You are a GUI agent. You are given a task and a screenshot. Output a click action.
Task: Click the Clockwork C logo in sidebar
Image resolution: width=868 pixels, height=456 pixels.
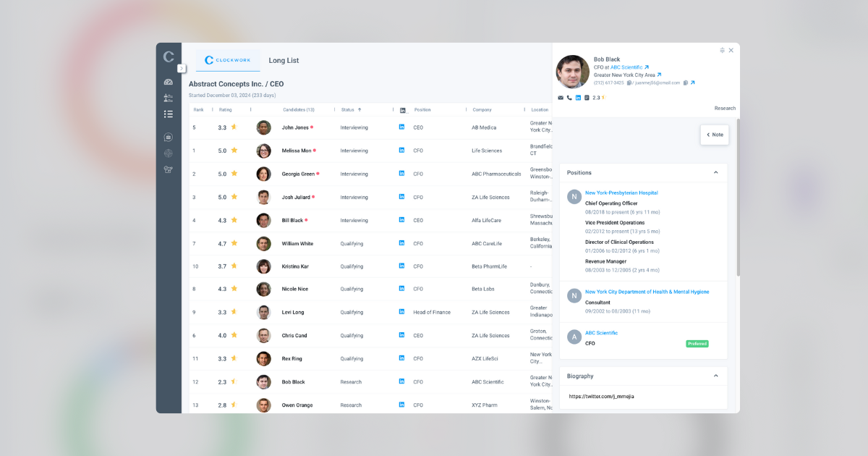[x=169, y=56]
